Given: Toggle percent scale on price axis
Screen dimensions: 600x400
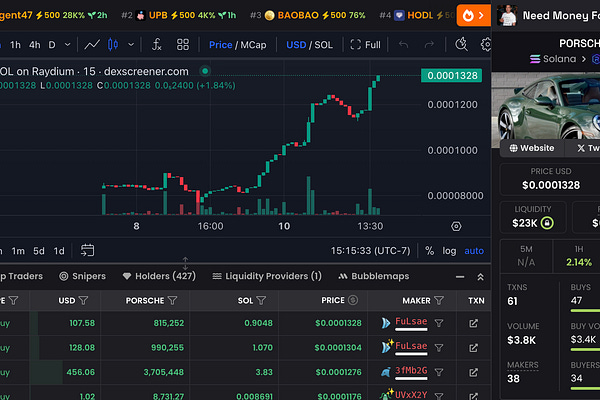Looking at the screenshot, I should [x=429, y=251].
